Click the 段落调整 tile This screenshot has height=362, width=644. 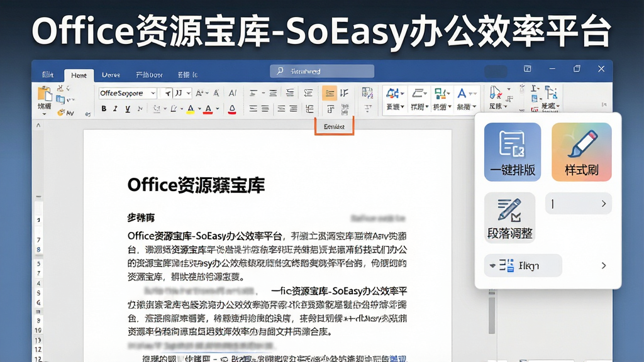pyautogui.click(x=509, y=218)
